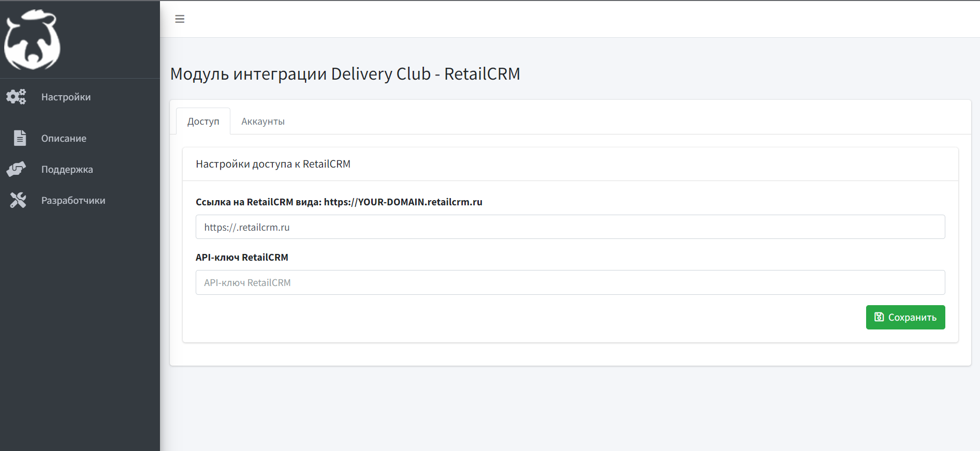Viewport: 980px width, 451px height.
Task: Switch to the Аккаунты tab
Action: click(263, 121)
